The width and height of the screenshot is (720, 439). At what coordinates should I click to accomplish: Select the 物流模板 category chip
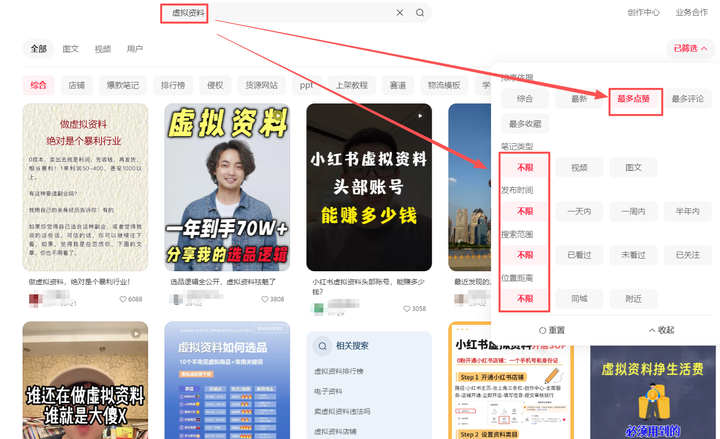444,85
